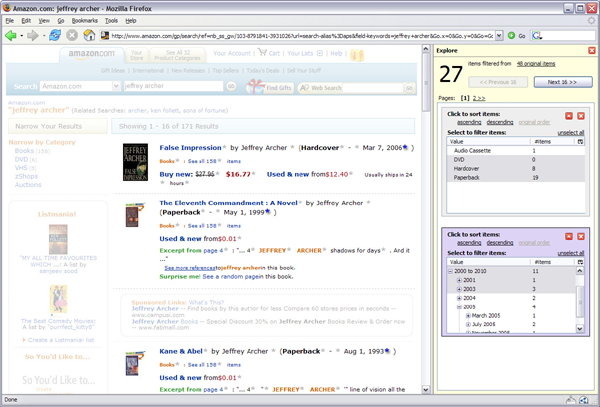
Task: Select the Audio Cassette filter value
Action: click(471, 151)
